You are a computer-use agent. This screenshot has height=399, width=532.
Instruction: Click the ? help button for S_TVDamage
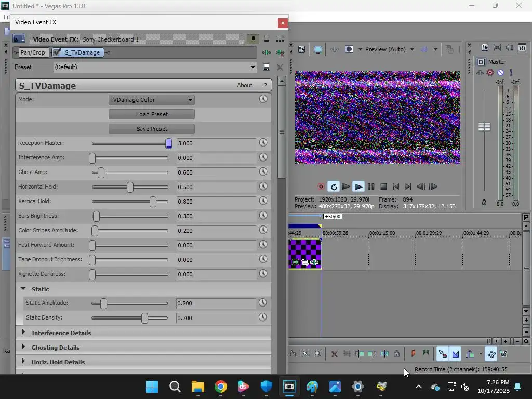click(x=265, y=86)
